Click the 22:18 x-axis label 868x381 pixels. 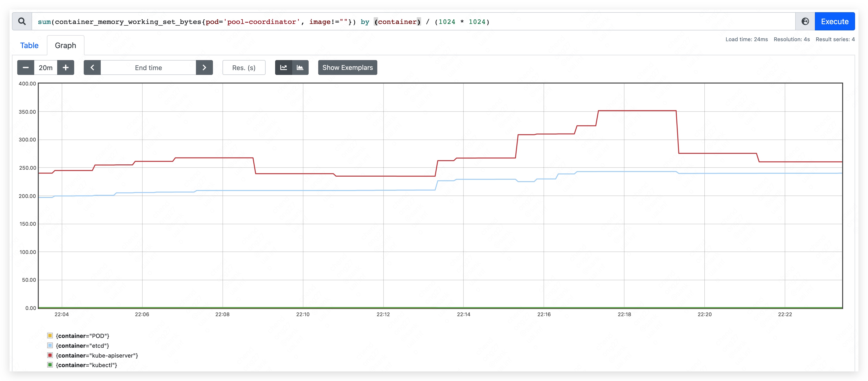624,314
